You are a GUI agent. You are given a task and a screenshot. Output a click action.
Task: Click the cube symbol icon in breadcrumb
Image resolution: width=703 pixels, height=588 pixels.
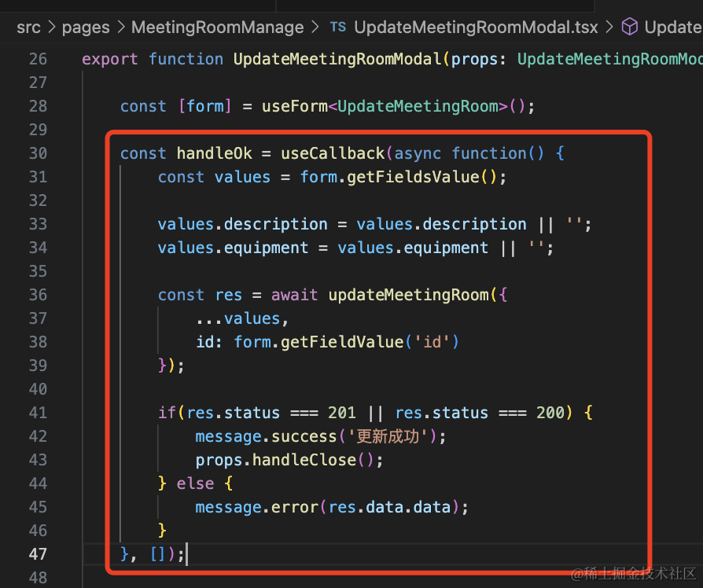click(x=629, y=28)
